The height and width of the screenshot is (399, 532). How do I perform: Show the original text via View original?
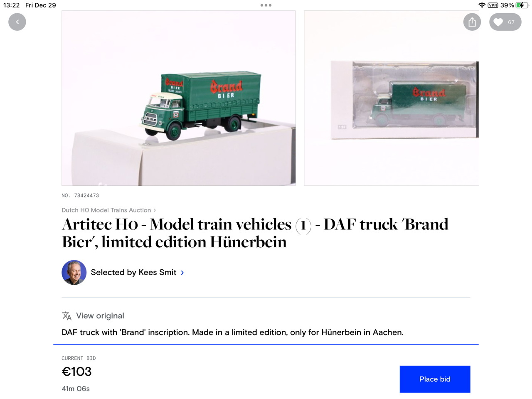(100, 316)
